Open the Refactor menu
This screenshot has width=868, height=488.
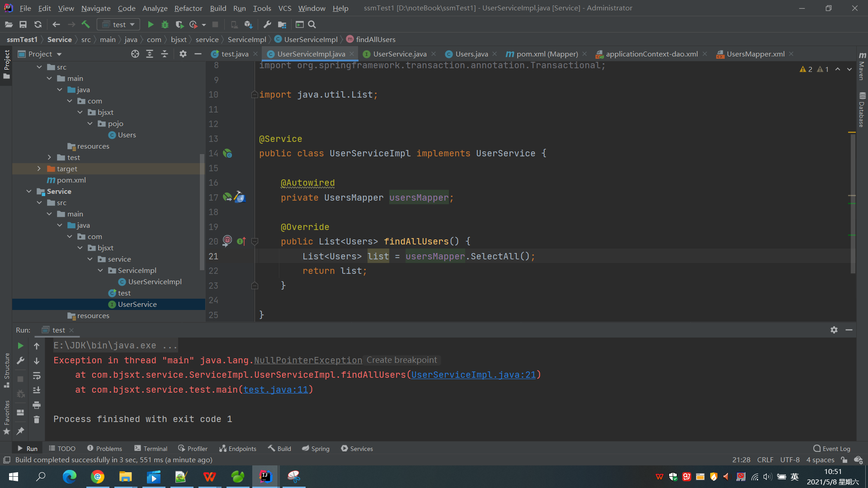click(188, 8)
